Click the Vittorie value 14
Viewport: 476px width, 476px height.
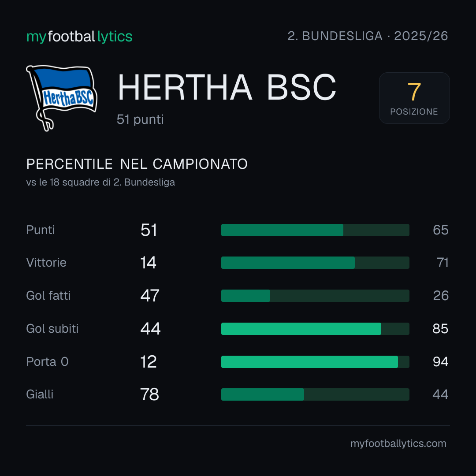148,263
